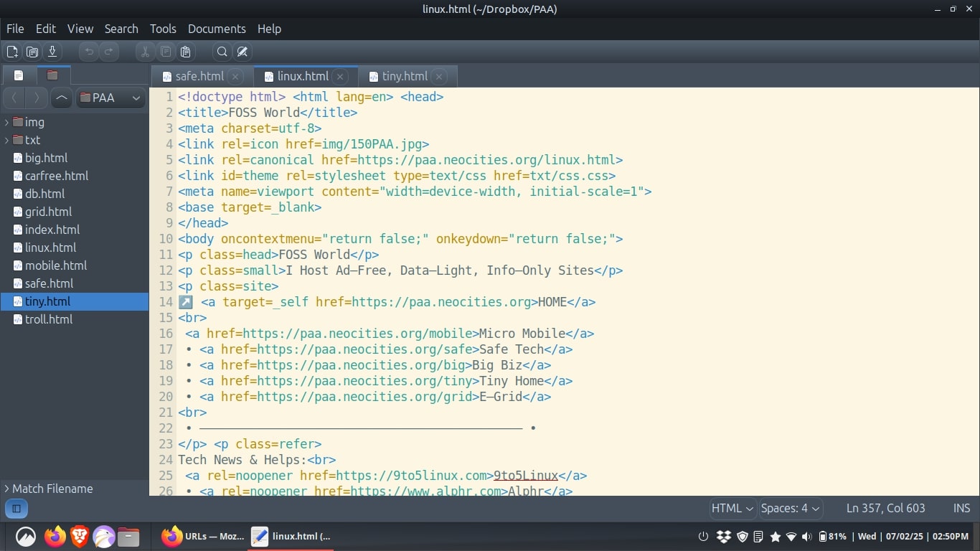Image resolution: width=980 pixels, height=551 pixels.
Task: Go up to the parent folder
Action: pyautogui.click(x=62, y=98)
